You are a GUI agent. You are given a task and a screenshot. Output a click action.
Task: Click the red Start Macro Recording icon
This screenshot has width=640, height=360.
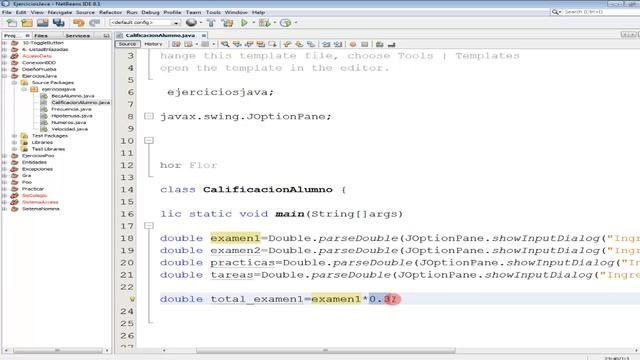(x=353, y=44)
